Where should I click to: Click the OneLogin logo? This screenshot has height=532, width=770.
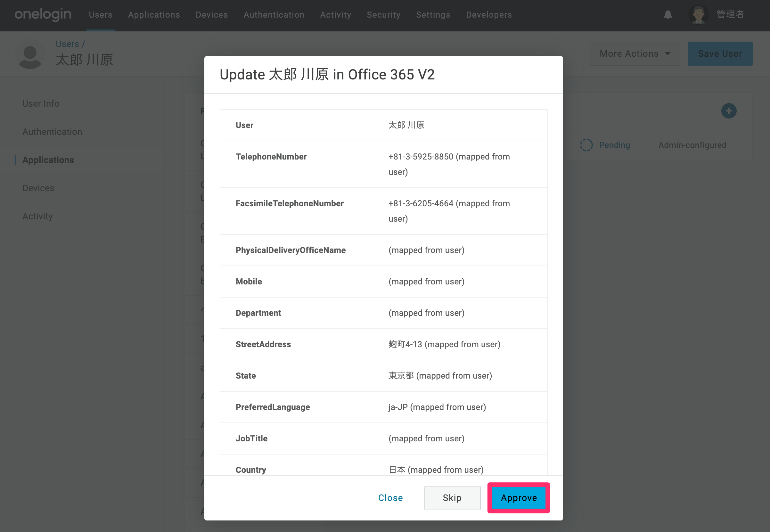43,15
